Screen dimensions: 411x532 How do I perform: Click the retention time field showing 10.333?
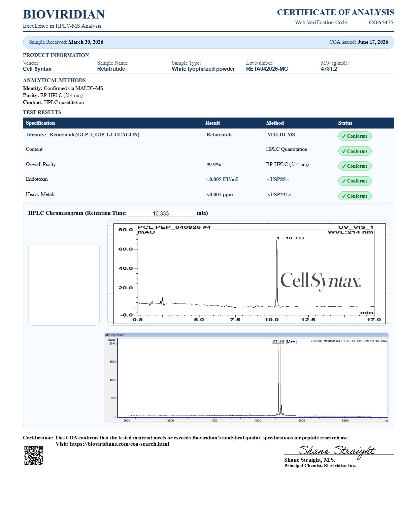tap(161, 213)
